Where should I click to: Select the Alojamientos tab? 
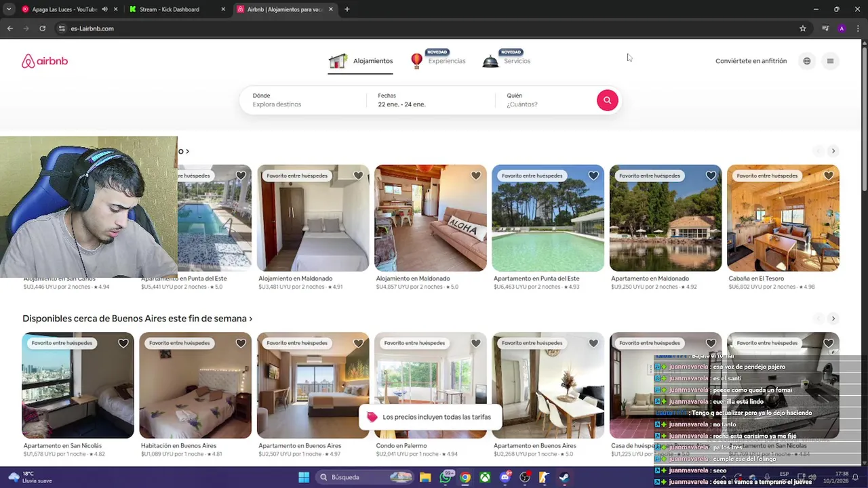coord(361,61)
